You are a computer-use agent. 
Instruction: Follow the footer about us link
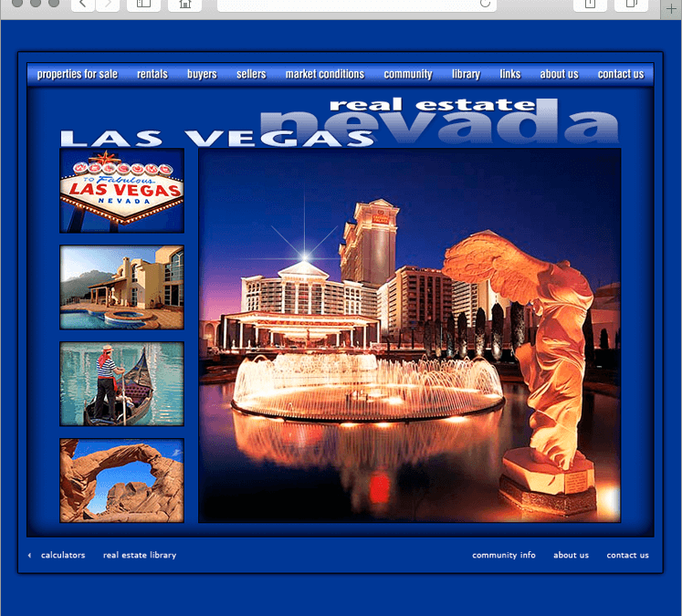[571, 555]
